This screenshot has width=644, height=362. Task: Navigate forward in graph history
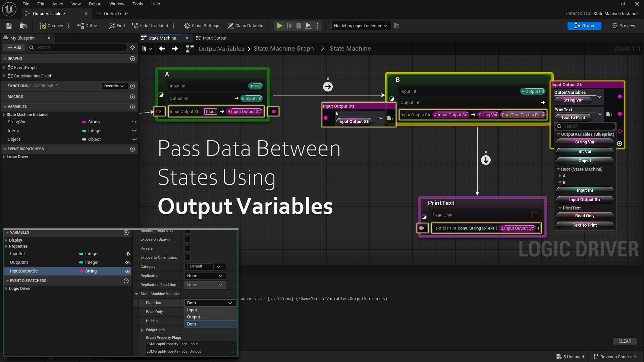175,49
